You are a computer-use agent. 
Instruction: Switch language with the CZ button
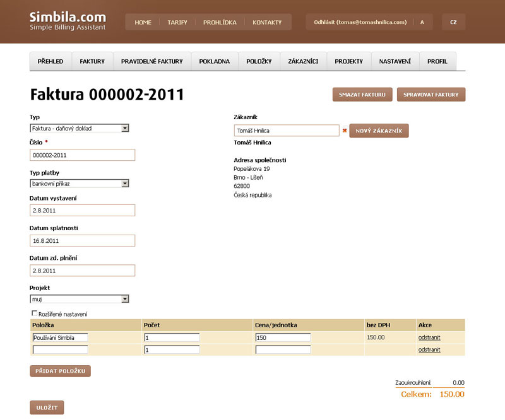[453, 22]
